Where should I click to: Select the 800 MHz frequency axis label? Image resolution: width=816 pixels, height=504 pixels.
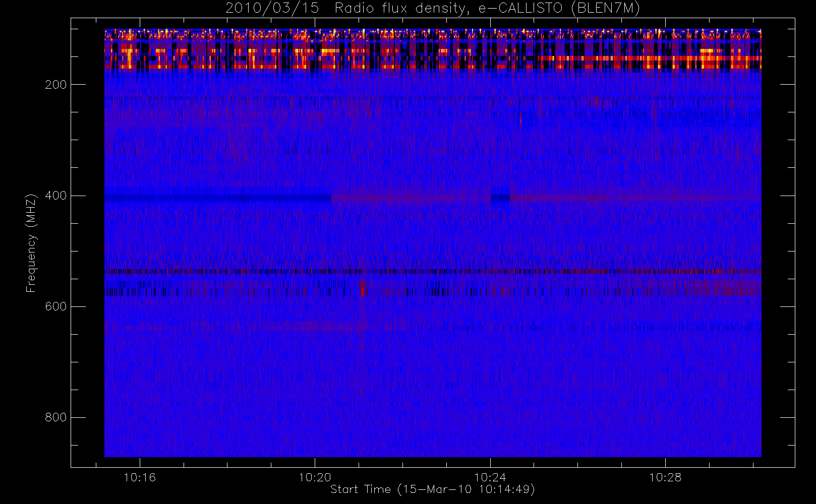[55, 417]
